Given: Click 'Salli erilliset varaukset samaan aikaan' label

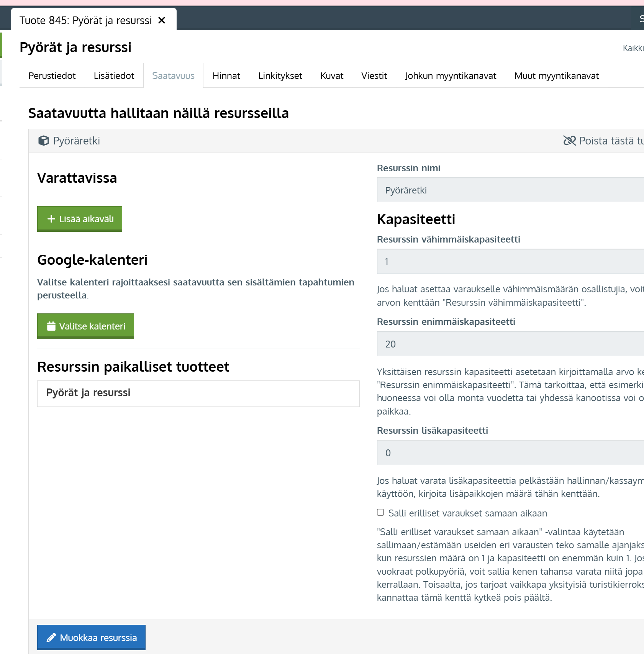Looking at the screenshot, I should [x=467, y=513].
